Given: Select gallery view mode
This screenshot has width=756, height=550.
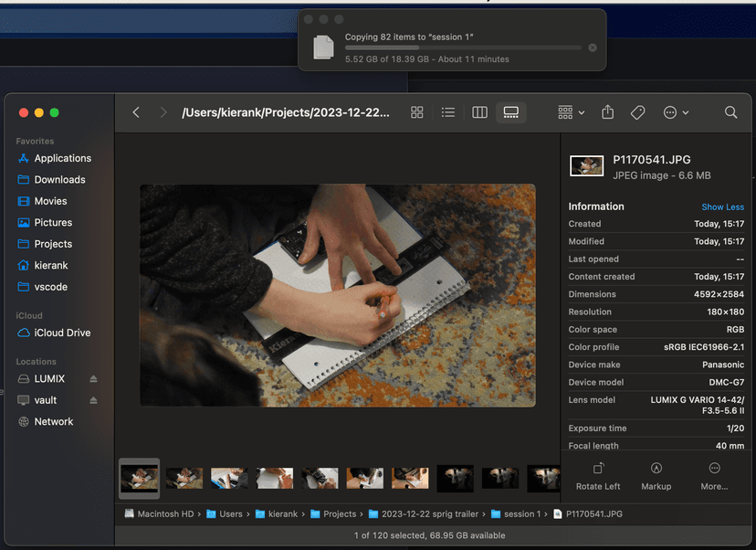Looking at the screenshot, I should click(511, 112).
